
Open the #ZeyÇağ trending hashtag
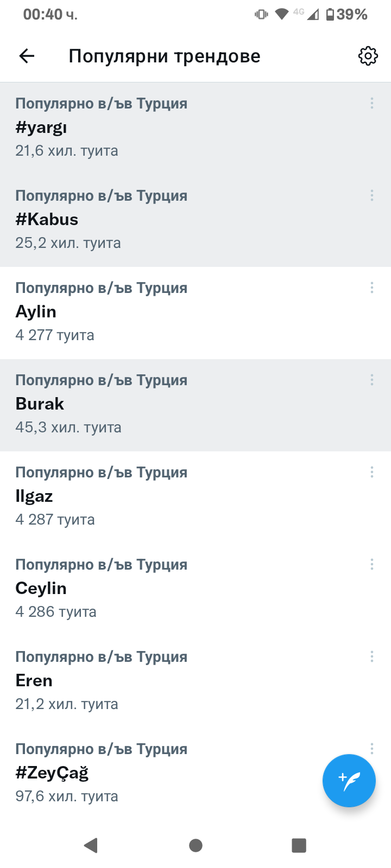click(163, 774)
